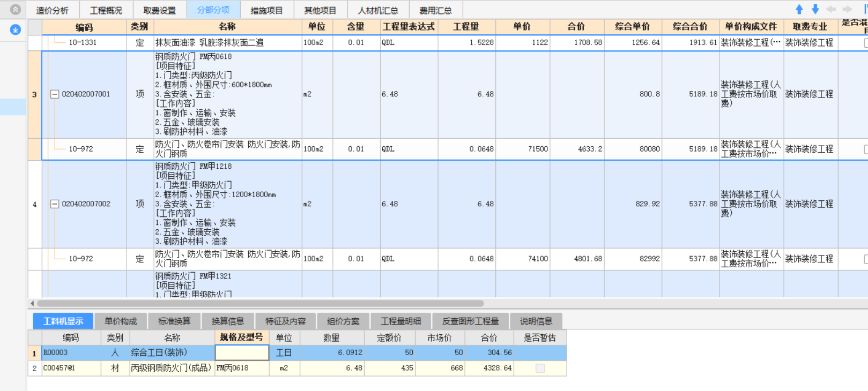The height and width of the screenshot is (391, 868).
Task: Collapse item 020402007002 tree node
Action: 54,204
